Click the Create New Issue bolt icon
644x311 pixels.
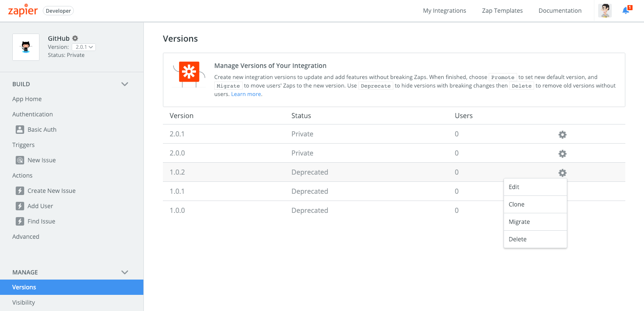pyautogui.click(x=20, y=191)
